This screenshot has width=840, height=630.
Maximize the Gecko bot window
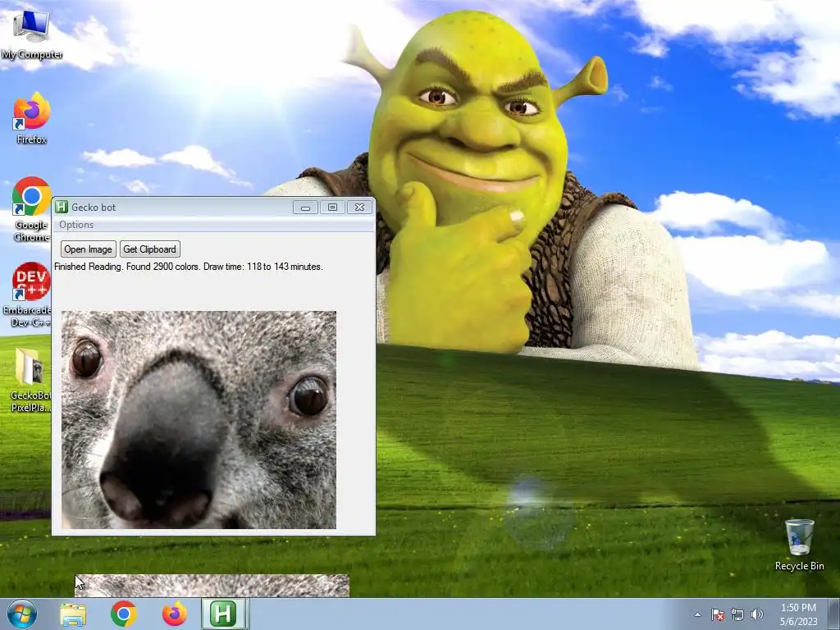pos(332,208)
